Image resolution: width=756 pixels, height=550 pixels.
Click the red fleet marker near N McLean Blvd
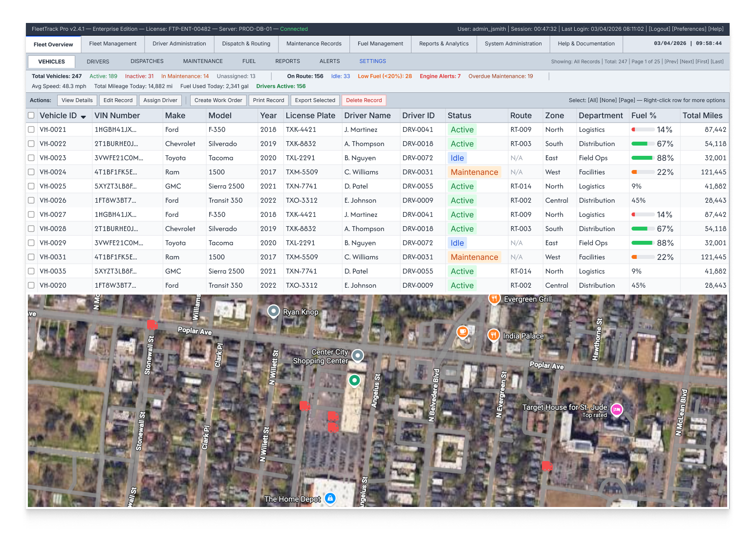pos(547,466)
